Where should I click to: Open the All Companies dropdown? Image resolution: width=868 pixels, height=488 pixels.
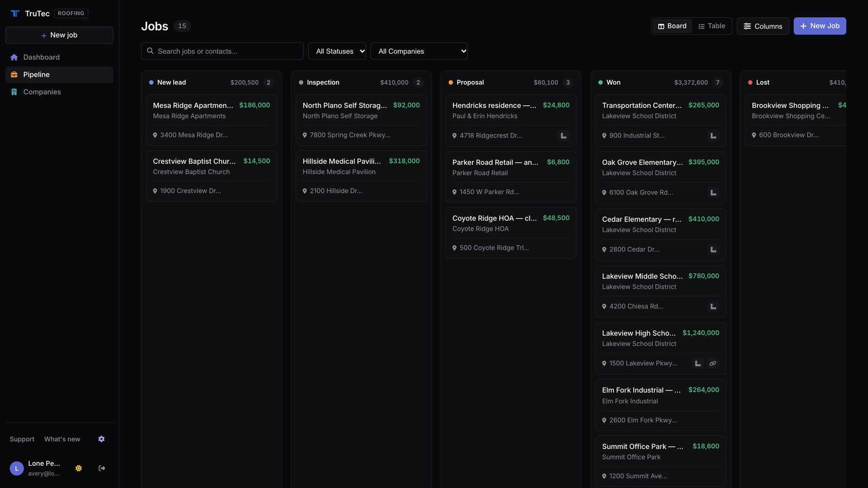[419, 51]
